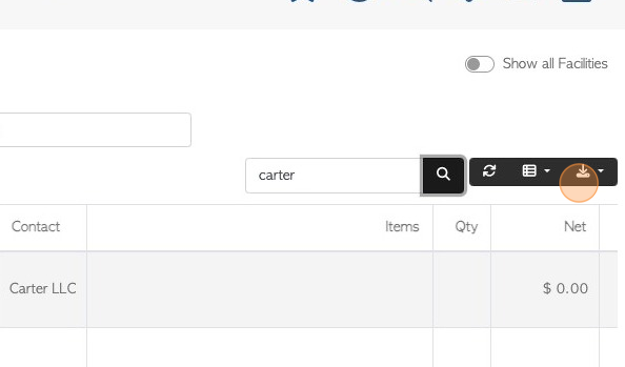The width and height of the screenshot is (625, 367).
Task: Sort by the Net column header
Action: pos(575,227)
